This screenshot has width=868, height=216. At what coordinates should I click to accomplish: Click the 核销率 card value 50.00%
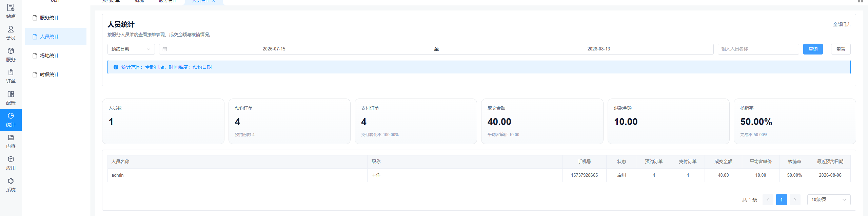click(x=756, y=122)
